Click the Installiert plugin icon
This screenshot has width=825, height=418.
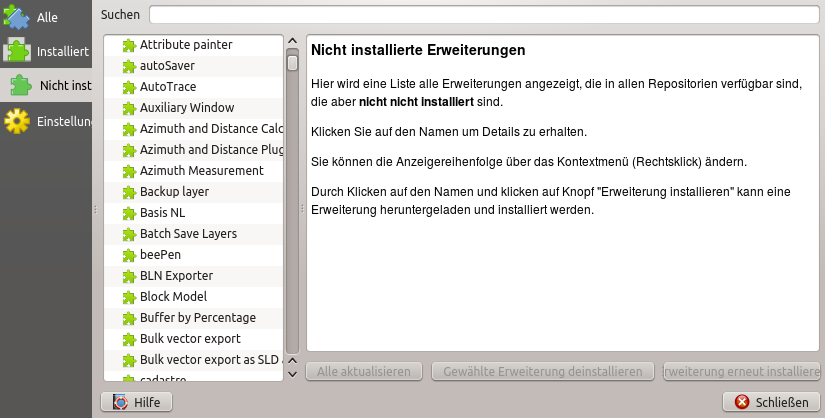point(17,51)
